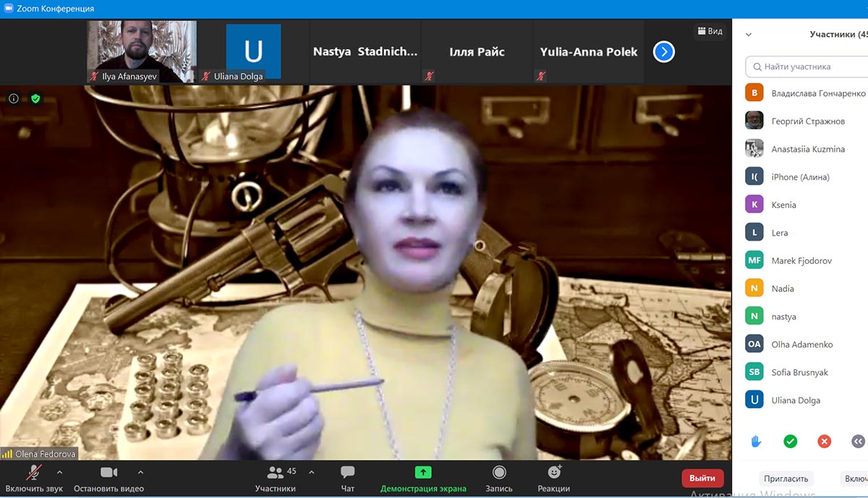Open the Чат chat panel
Image resolution: width=868 pixels, height=498 pixels.
pos(347,478)
